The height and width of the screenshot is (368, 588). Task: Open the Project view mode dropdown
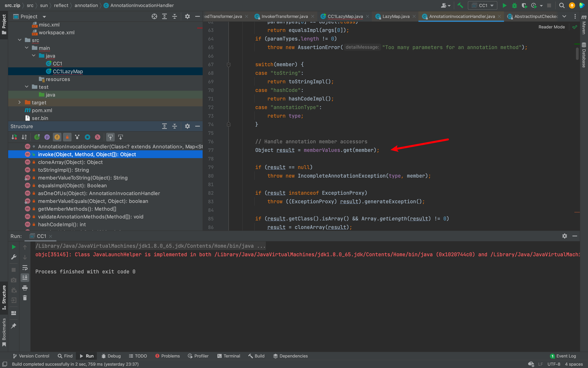pos(44,17)
